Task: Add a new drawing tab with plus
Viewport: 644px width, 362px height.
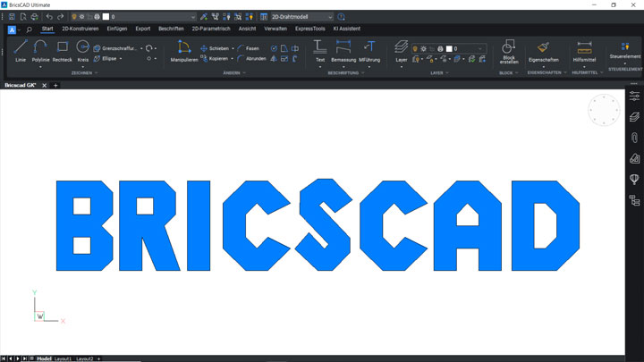Action: [55, 86]
